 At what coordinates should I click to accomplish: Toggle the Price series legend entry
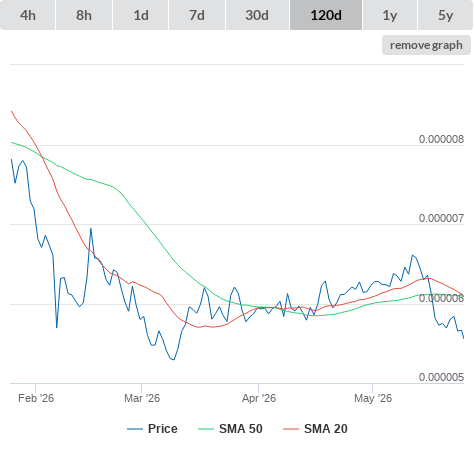[x=152, y=429]
